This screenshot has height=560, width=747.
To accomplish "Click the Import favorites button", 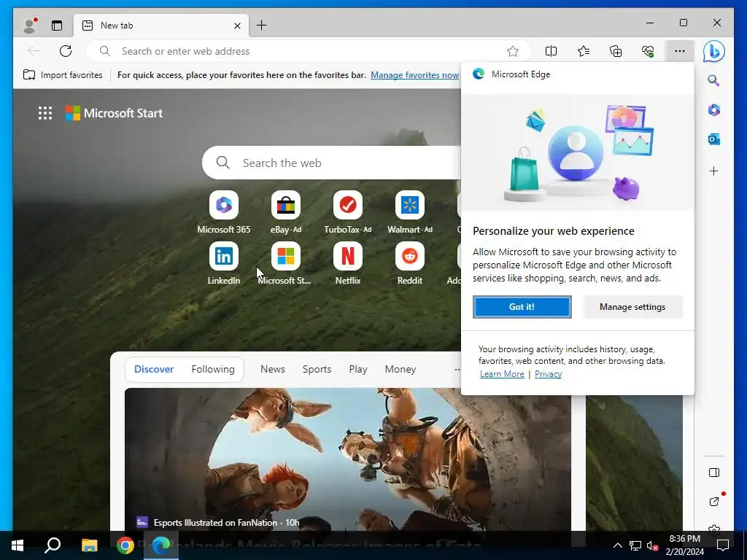I will (x=63, y=75).
